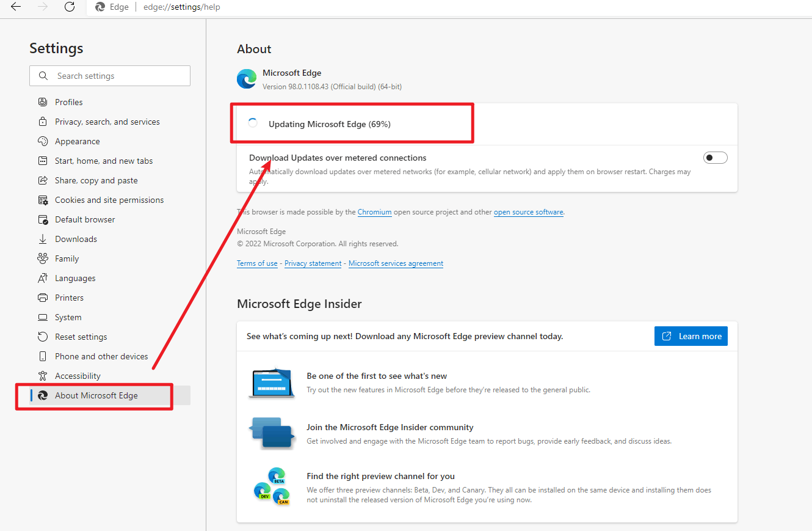This screenshot has width=812, height=531.
Task: Click the System monitor icon
Action: (43, 317)
